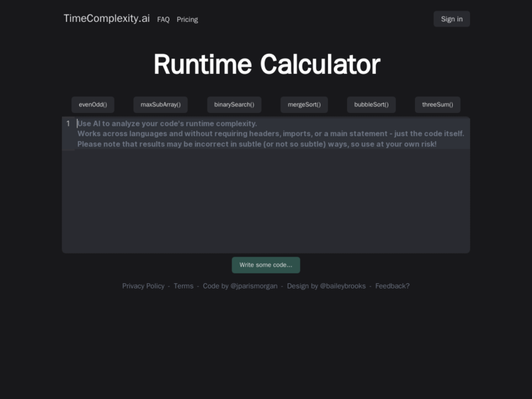Click inside the code editor area
Image resolution: width=532 pixels, height=399 pixels.
coord(266,199)
